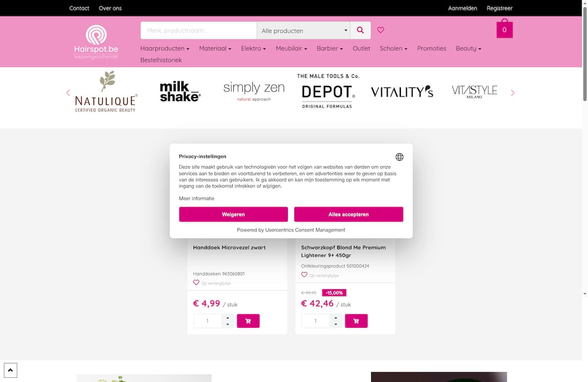Expand the Beauty menu

[x=468, y=48]
